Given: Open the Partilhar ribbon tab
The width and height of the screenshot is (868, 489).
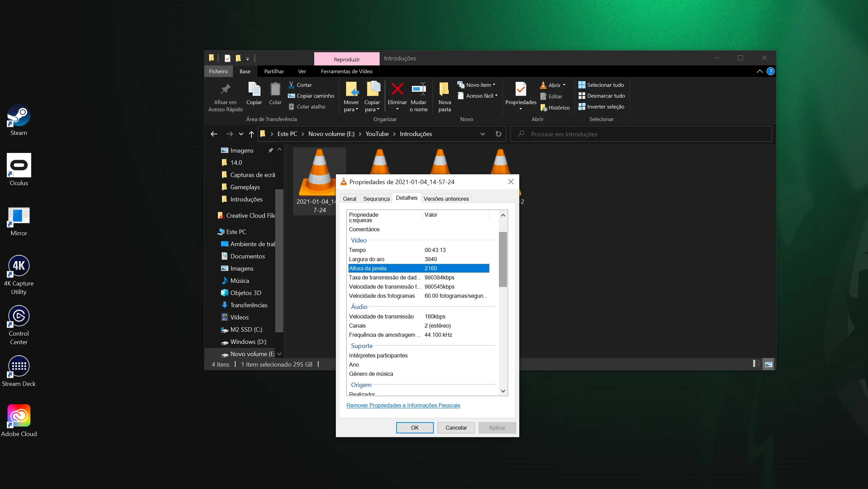Looking at the screenshot, I should (x=274, y=71).
